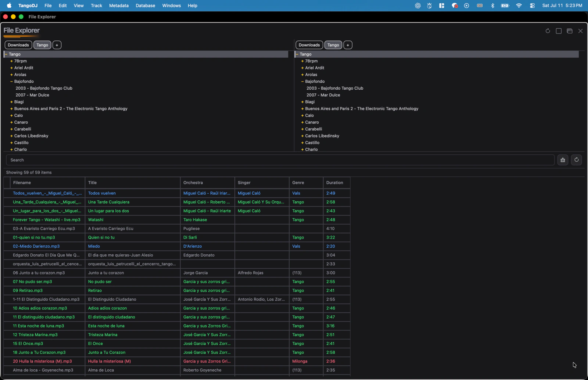Click the refresh icon in File Explorer header
The image size is (588, 380).
click(x=548, y=31)
